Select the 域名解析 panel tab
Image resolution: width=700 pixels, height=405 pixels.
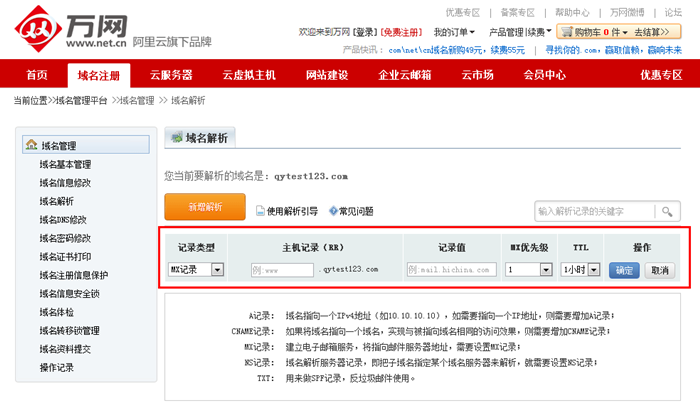(200, 138)
